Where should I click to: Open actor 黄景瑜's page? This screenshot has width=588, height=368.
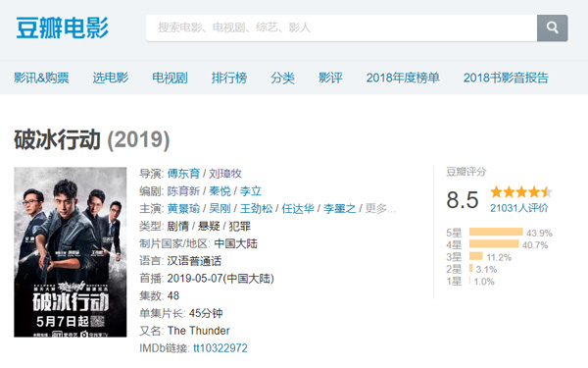183,208
